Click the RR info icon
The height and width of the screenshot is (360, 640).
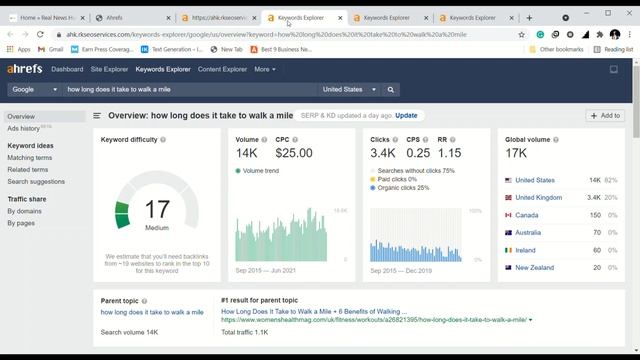[453, 140]
